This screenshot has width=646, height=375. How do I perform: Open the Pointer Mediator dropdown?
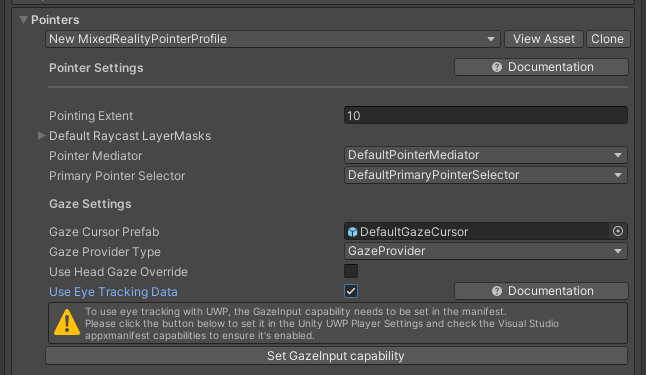pyautogui.click(x=486, y=155)
